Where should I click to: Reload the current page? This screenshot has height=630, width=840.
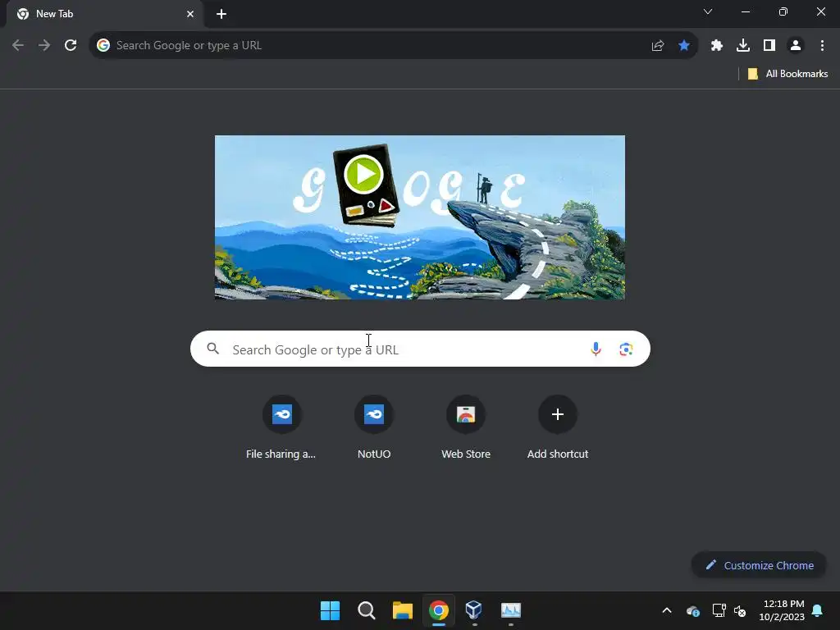[71, 46]
